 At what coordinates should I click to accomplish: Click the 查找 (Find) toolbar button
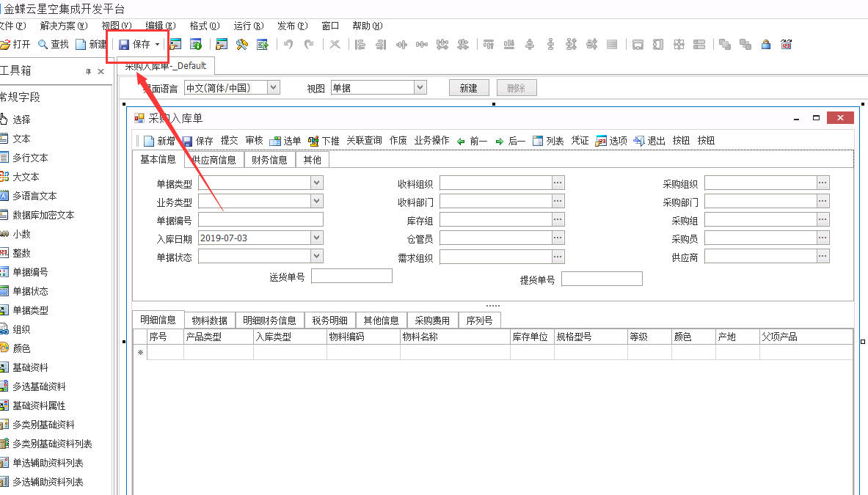53,44
